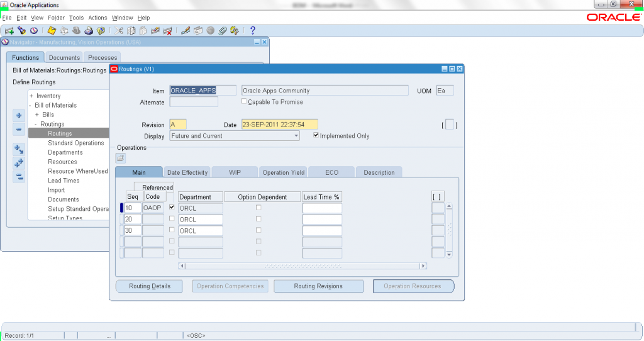Click the New Record toolbar icon
This screenshot has width=644, height=341.
coord(9,30)
